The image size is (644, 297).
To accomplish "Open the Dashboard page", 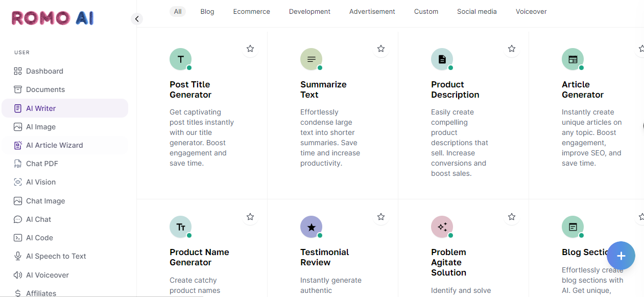I will 44,71.
